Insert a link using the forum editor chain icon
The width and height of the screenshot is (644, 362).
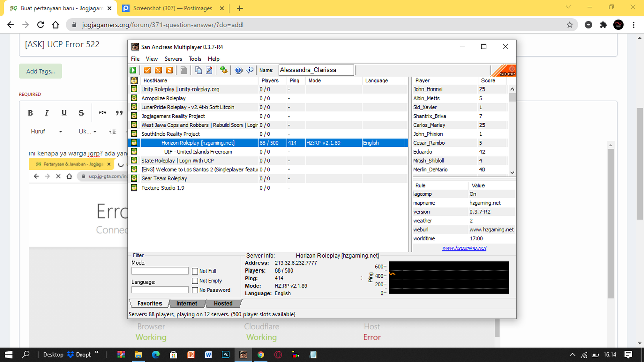(102, 113)
